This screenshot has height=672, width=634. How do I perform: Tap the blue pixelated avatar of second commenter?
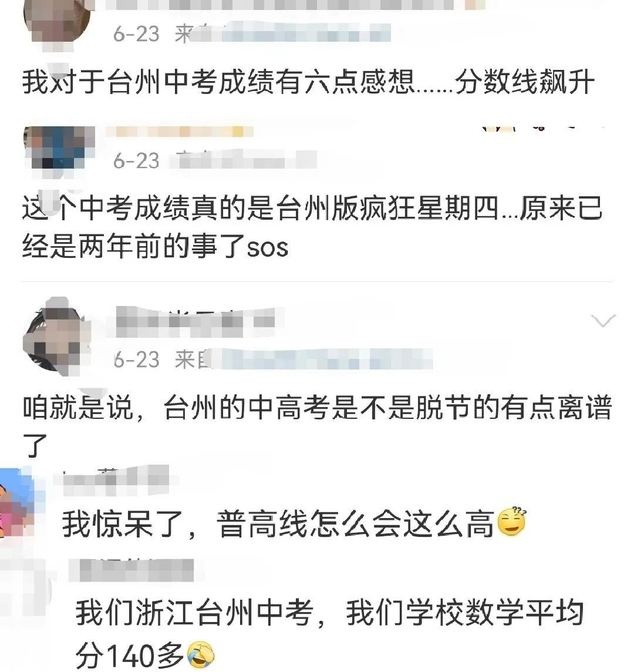click(59, 151)
